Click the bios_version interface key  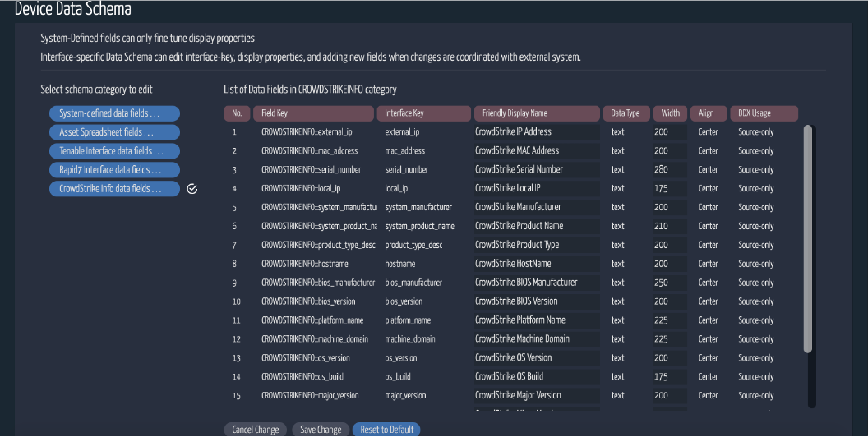(403, 301)
